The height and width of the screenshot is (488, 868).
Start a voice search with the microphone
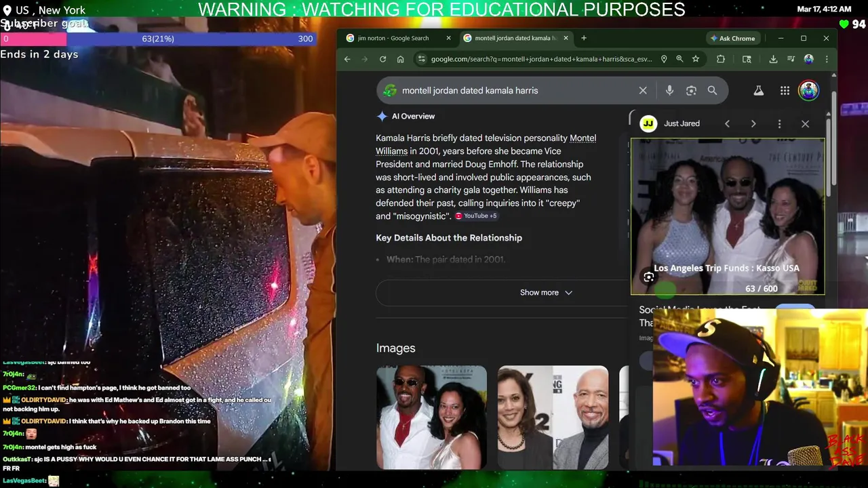point(669,90)
